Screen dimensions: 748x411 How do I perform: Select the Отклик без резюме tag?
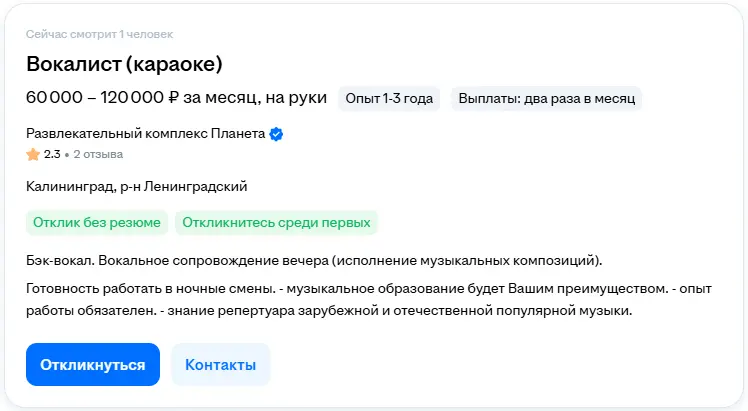click(97, 222)
